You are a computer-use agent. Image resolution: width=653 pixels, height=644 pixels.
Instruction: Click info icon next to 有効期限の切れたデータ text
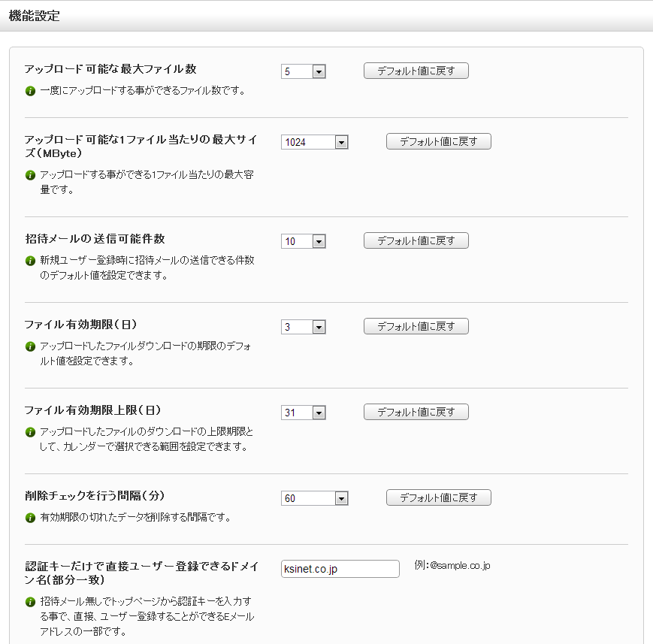coord(30,518)
